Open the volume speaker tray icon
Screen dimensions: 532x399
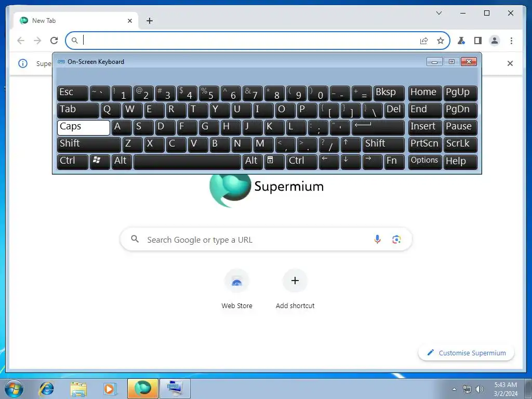pos(480,389)
